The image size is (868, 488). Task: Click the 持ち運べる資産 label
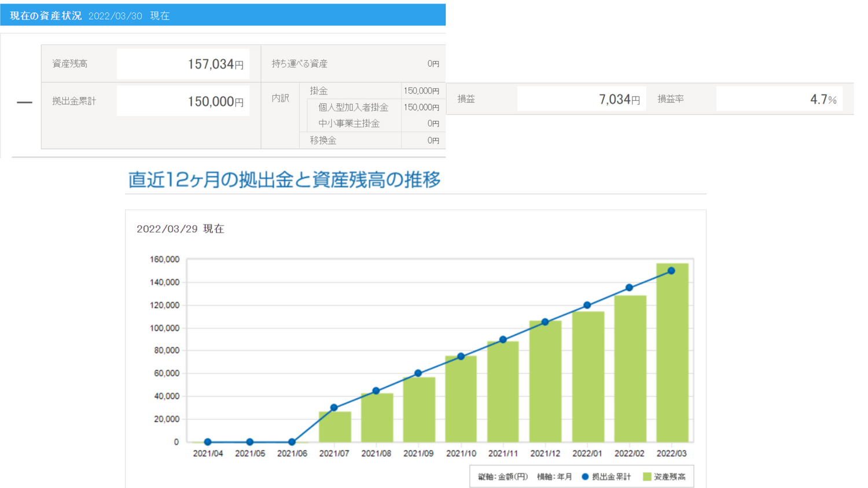click(x=300, y=64)
